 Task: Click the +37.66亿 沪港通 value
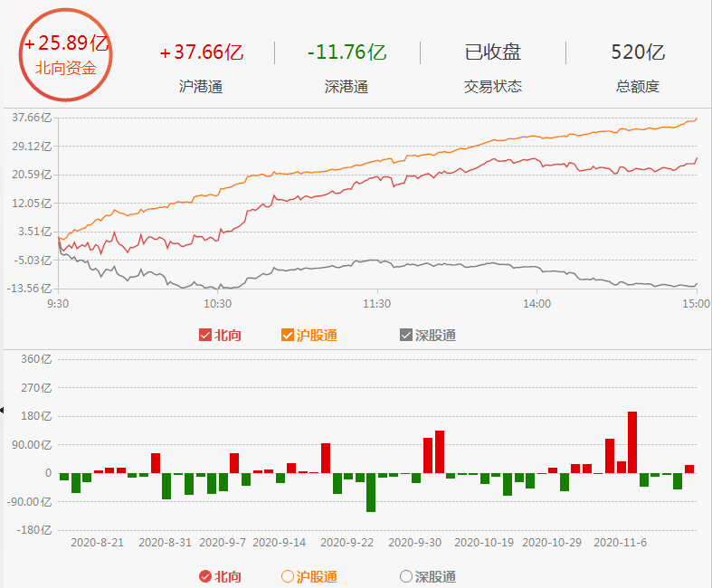coord(202,52)
